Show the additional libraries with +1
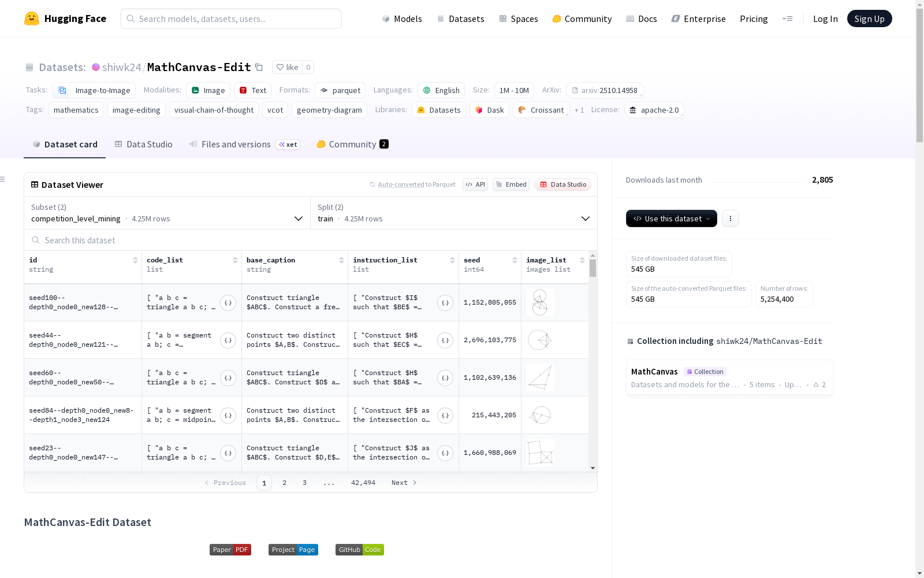 tap(579, 110)
